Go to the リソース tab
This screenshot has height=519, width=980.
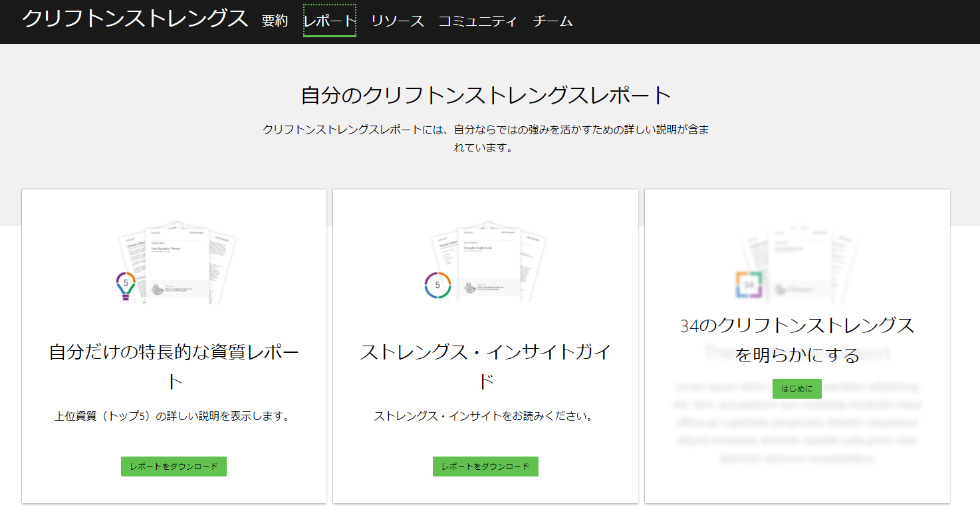398,21
